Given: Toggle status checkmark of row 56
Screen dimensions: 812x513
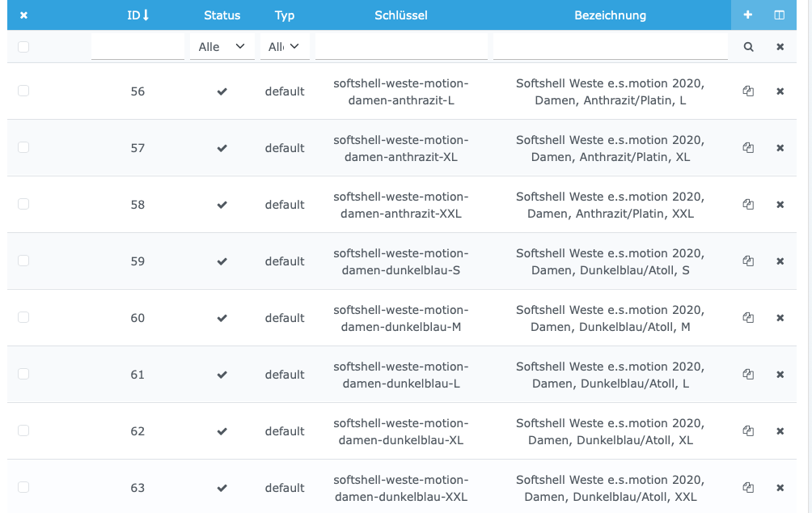Looking at the screenshot, I should click(222, 91).
